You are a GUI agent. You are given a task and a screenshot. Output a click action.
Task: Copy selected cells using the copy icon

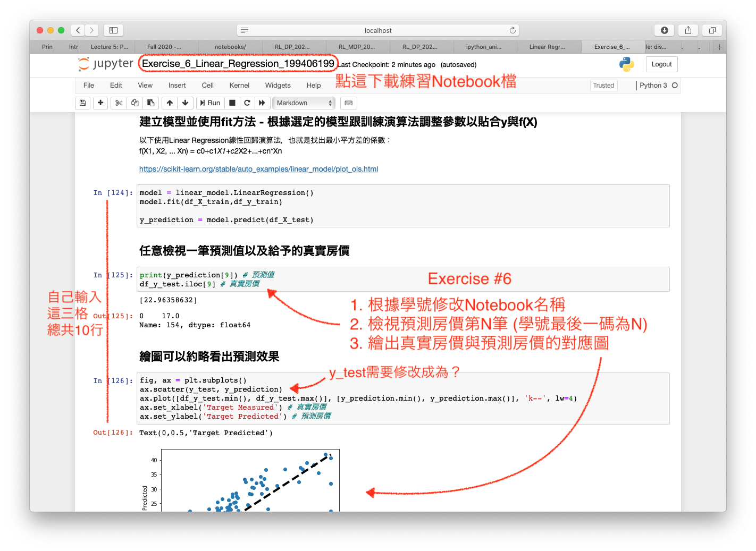[x=135, y=103]
